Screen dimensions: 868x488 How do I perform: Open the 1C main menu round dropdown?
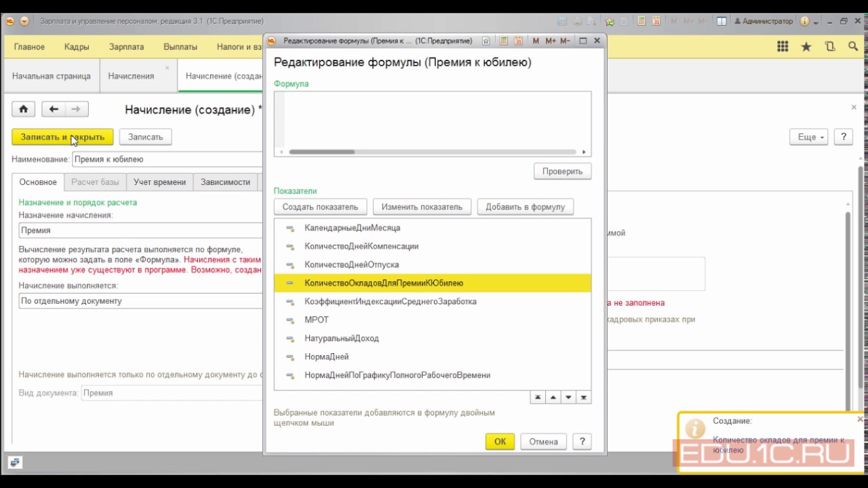[x=24, y=21]
